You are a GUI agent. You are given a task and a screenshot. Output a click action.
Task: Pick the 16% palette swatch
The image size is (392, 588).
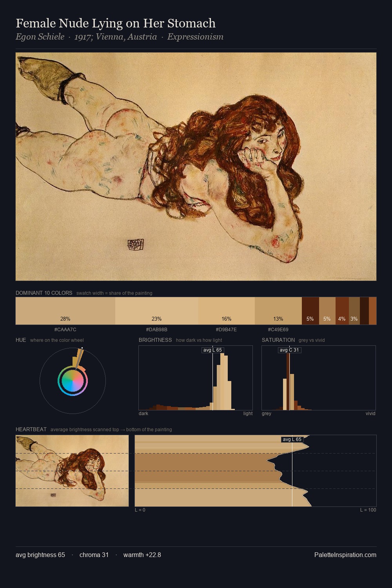click(227, 311)
